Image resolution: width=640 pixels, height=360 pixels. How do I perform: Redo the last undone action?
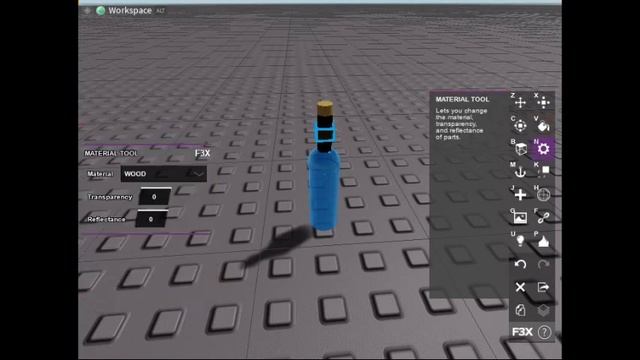pos(543,264)
